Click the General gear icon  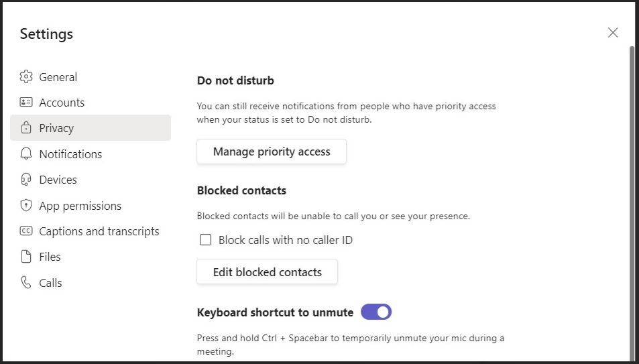[x=26, y=77]
